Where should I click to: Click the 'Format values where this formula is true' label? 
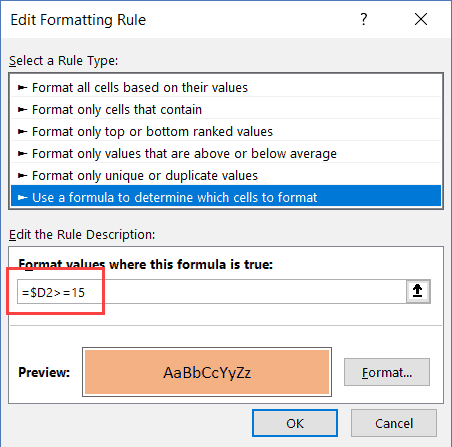(146, 264)
